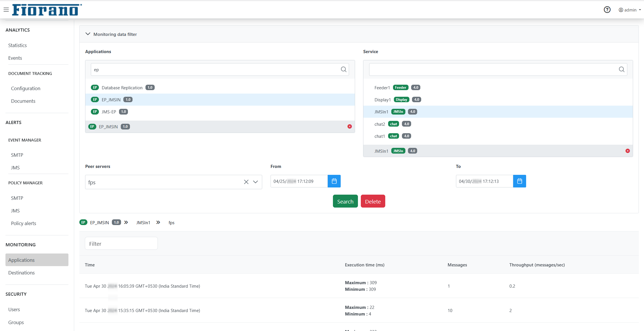Open the hamburger navigation menu
This screenshot has height=331, width=644.
[x=6, y=10]
